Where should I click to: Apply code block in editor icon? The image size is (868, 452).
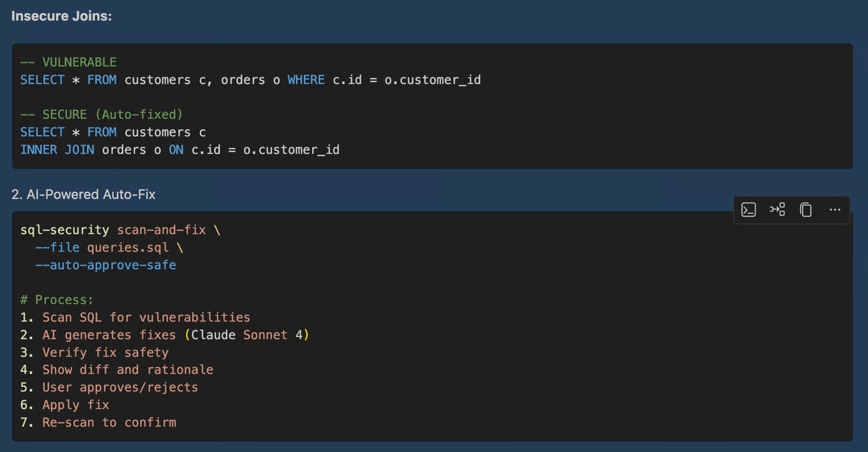(777, 210)
